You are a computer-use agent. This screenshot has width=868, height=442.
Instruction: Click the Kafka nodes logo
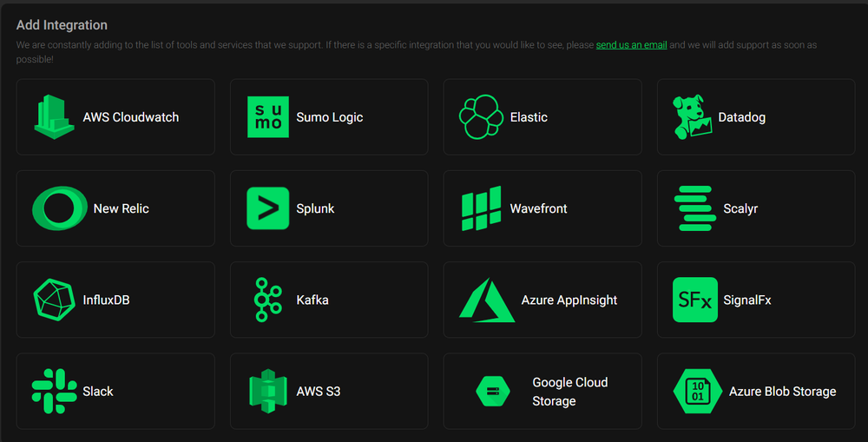click(x=268, y=300)
